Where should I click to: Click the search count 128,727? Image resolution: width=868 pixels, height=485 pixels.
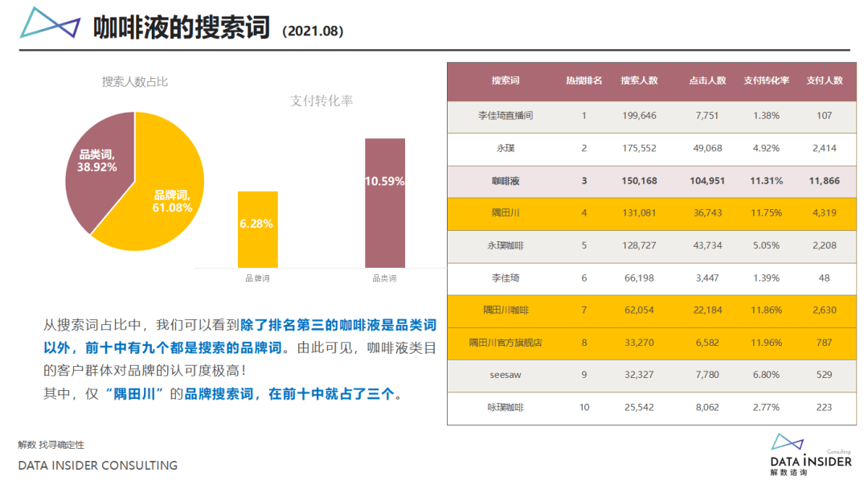coord(640,245)
